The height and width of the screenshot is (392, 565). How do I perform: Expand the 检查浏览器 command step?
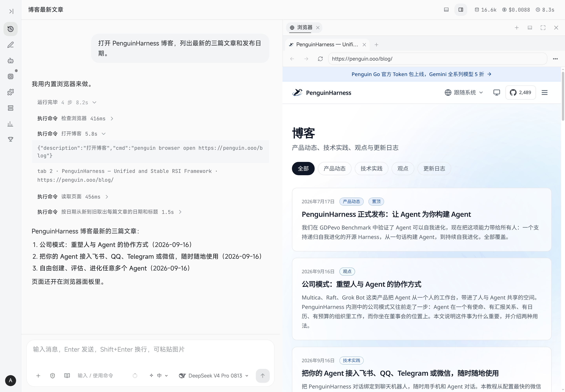(75, 119)
